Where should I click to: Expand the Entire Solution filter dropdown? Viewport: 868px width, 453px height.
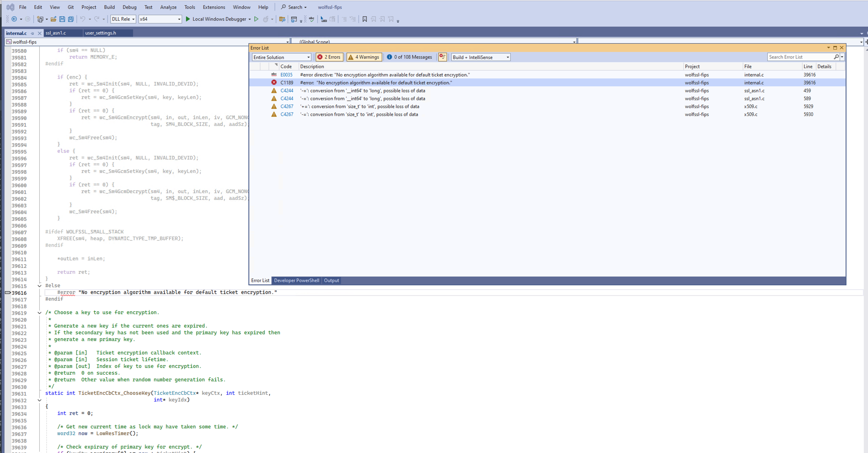(308, 57)
